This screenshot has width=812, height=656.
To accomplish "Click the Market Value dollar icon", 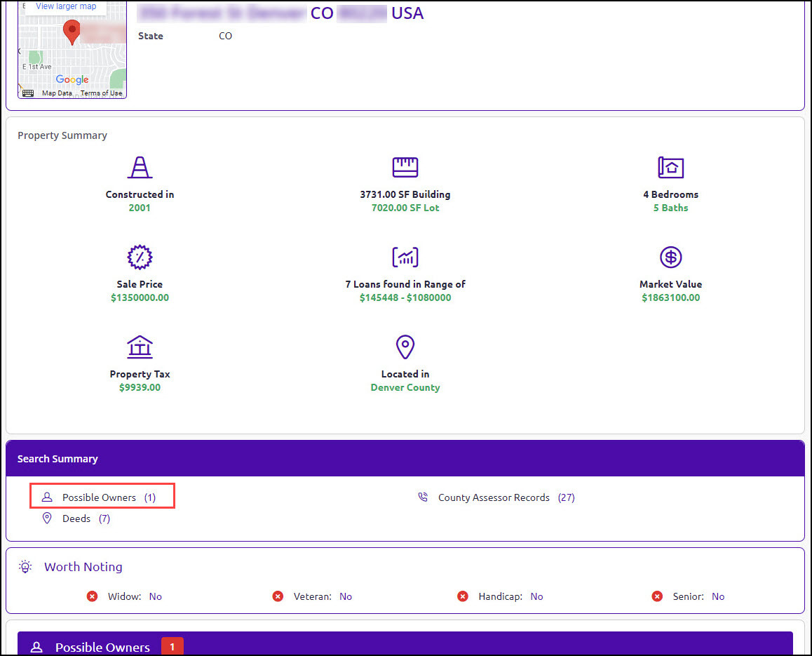I will [670, 257].
